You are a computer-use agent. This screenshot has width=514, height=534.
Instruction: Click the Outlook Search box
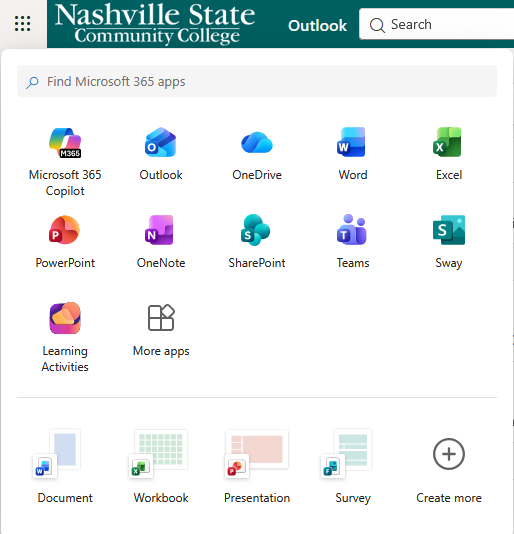(x=437, y=24)
